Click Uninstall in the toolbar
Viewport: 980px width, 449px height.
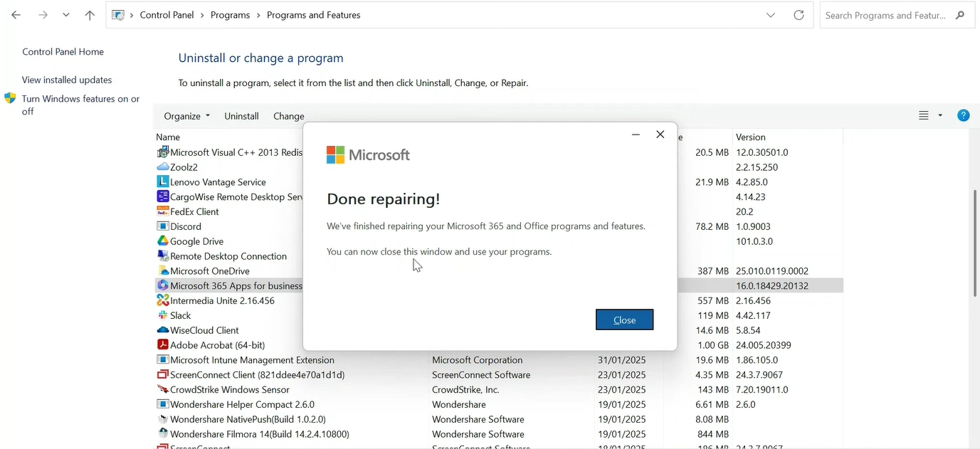tap(241, 116)
